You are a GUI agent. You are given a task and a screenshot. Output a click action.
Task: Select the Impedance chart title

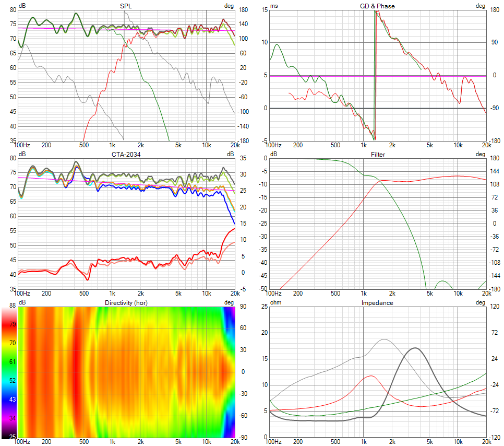point(378,302)
